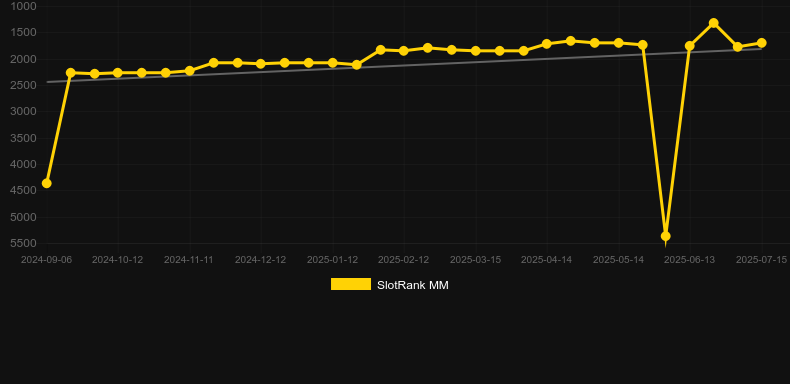
Task: Click the data point above 2024-11-11
Action: click(x=189, y=71)
